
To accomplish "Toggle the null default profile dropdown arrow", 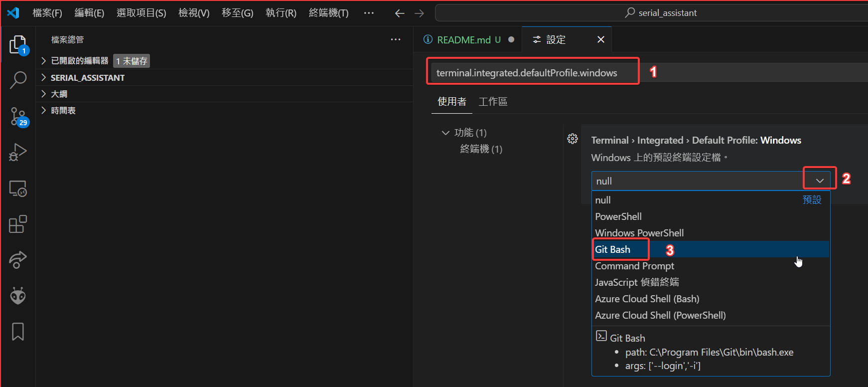I will [820, 181].
